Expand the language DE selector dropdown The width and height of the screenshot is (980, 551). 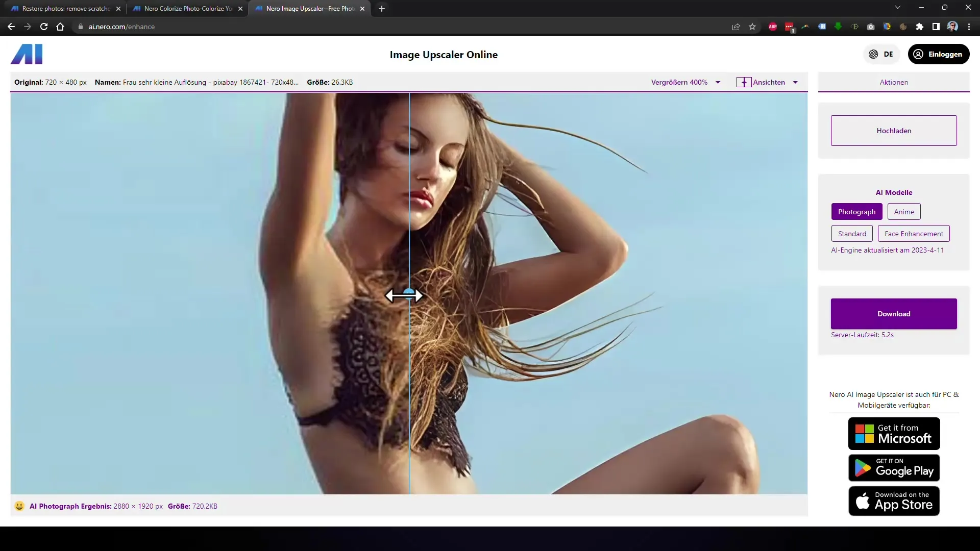click(881, 54)
